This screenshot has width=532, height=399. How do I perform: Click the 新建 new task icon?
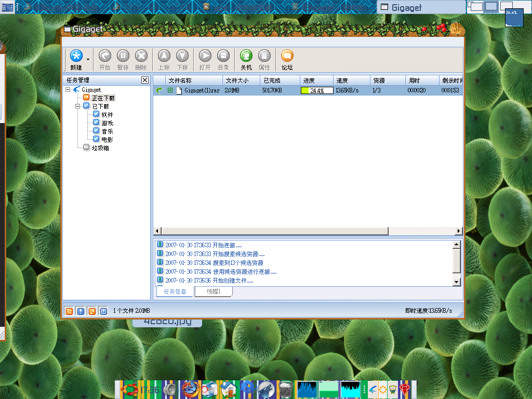(x=76, y=56)
